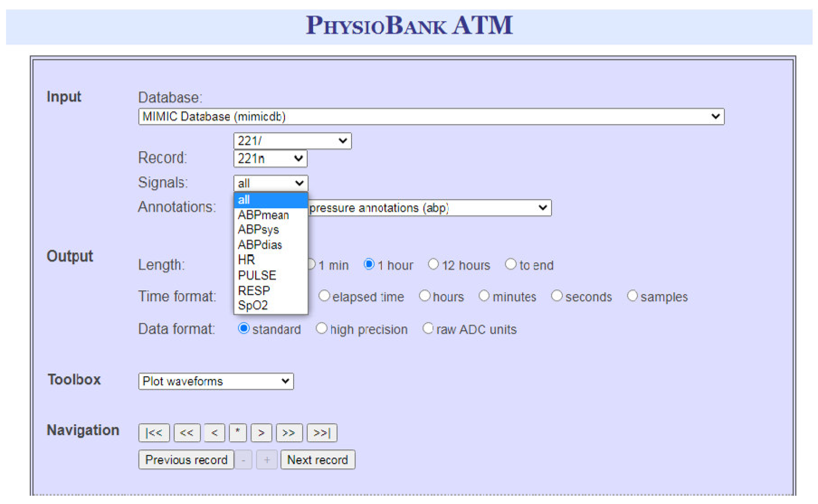Click the >> fast forward navigation button

[x=289, y=433]
